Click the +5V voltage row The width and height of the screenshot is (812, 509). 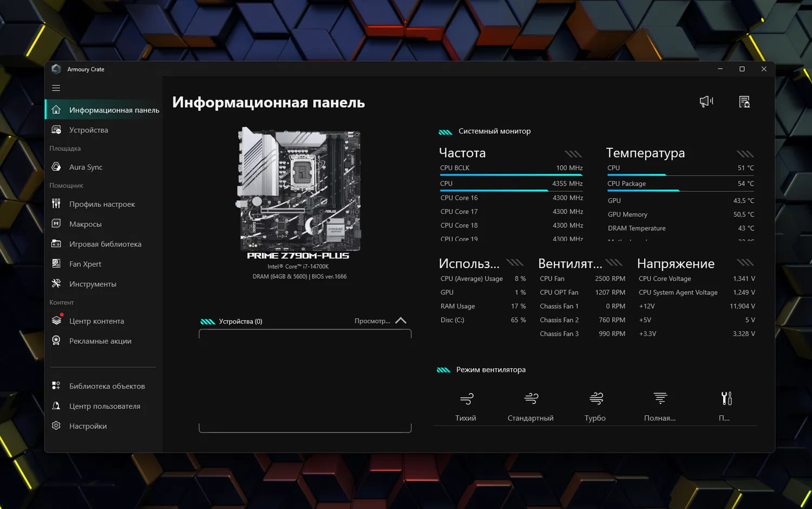697,320
